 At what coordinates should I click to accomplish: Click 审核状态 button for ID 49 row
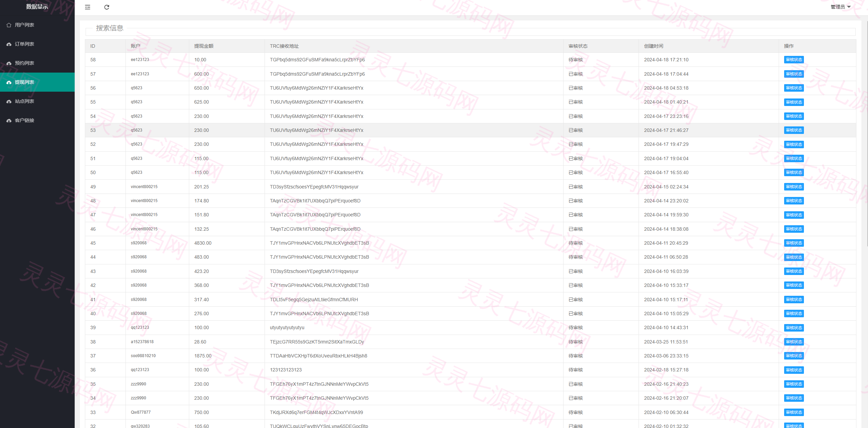(x=794, y=187)
